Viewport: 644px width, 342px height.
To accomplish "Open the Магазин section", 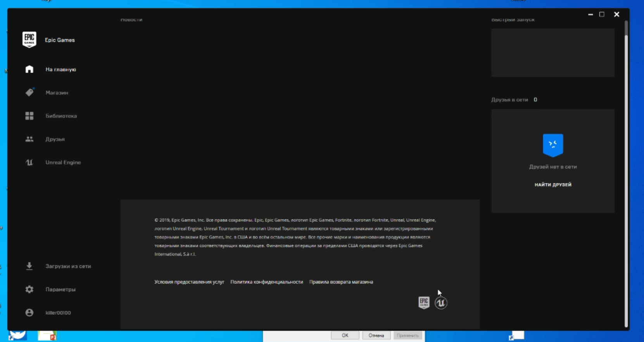I will pyautogui.click(x=57, y=93).
